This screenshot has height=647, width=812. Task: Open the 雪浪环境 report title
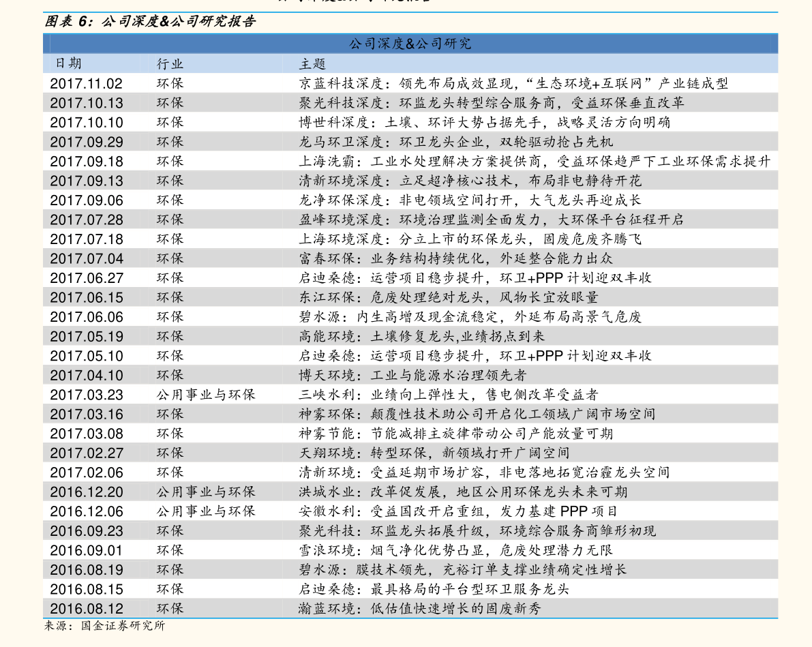455,550
